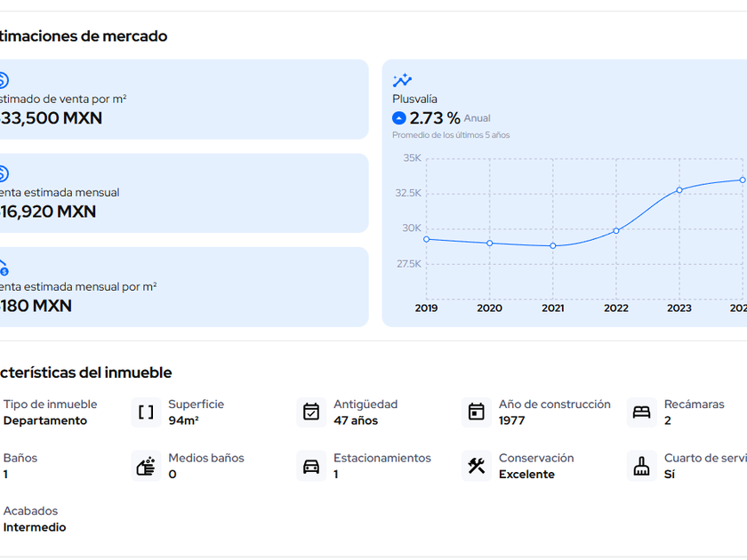Click the Conservación tools icon
Viewport: 747px width, 560px height.
[x=477, y=466]
